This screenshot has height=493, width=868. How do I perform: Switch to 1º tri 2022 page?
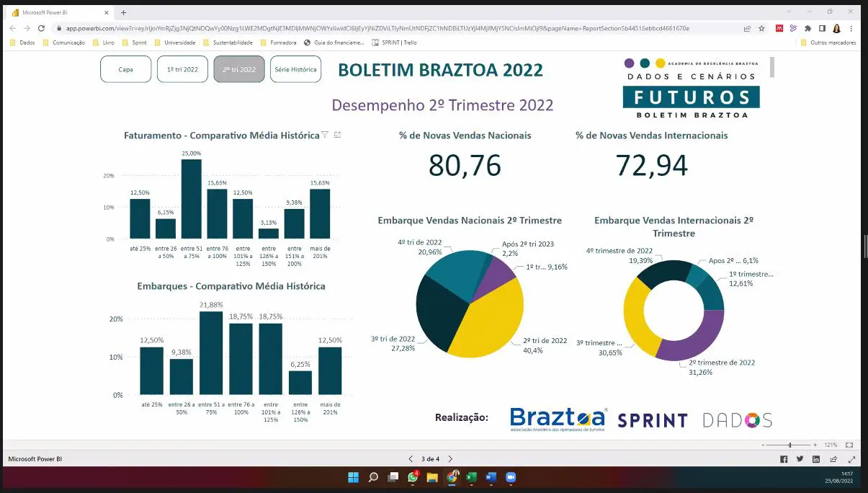click(182, 69)
